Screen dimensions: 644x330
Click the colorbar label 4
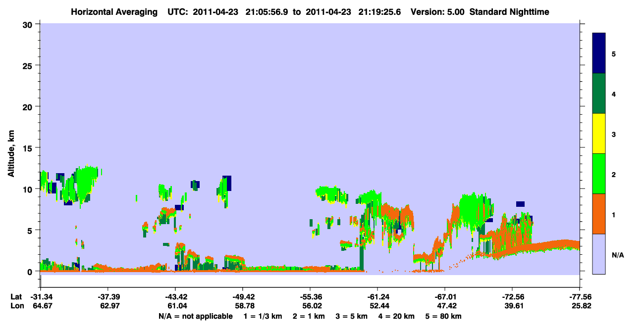pyautogui.click(x=614, y=94)
